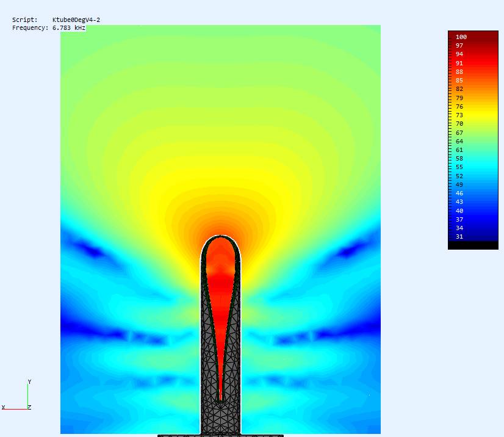Click the 'Script:' label
Viewport: 504px width, 437px height.
[x=25, y=20]
